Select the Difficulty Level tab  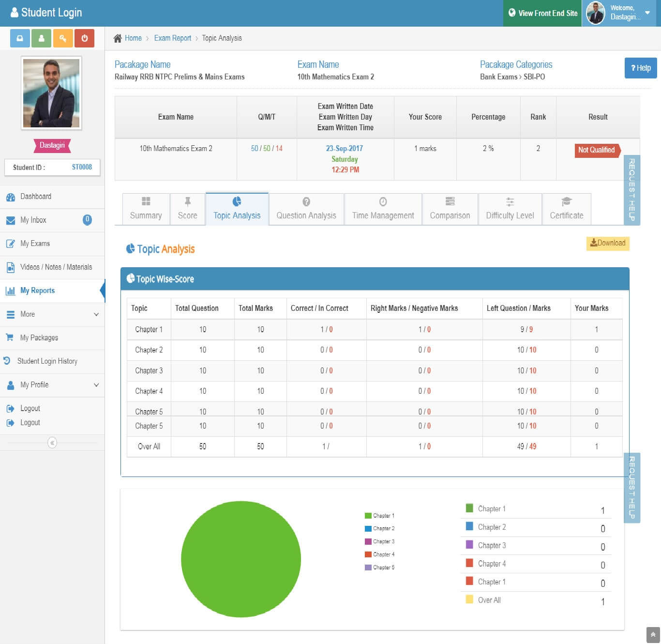coord(510,209)
